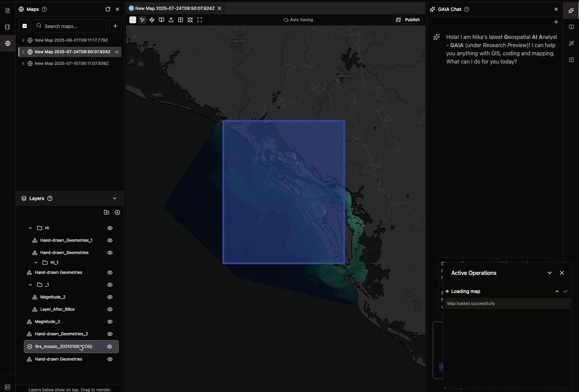Open magic wand icon in right sidebar
Screen dimensions: 579x392
pyautogui.click(x=571, y=43)
